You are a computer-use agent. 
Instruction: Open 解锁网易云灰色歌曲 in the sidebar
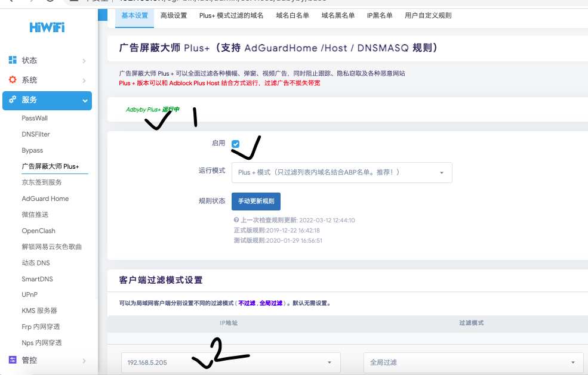point(52,247)
